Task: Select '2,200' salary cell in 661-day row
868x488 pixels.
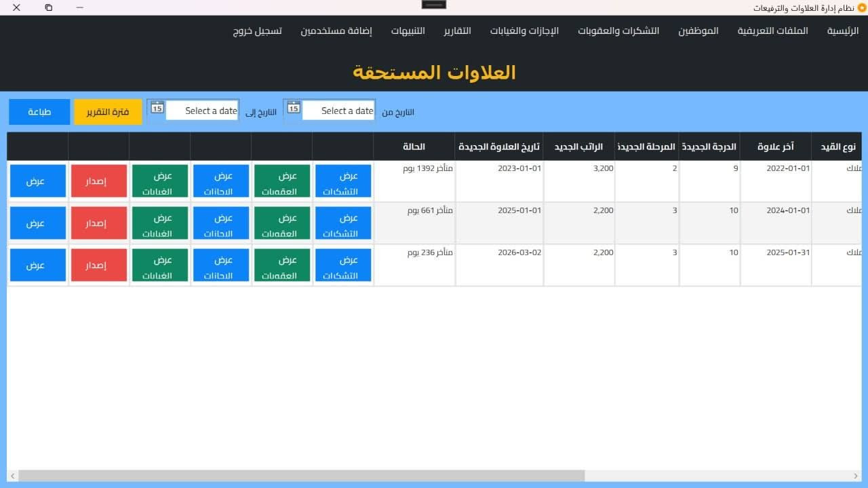Action: pos(579,223)
